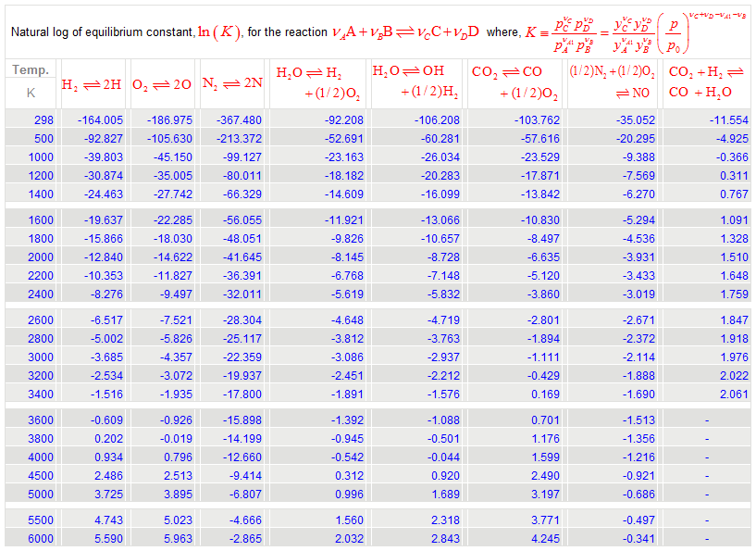Click value -3.685 in the 3000 row
Screen dimensions: 756x551
pyautogui.click(x=106, y=357)
